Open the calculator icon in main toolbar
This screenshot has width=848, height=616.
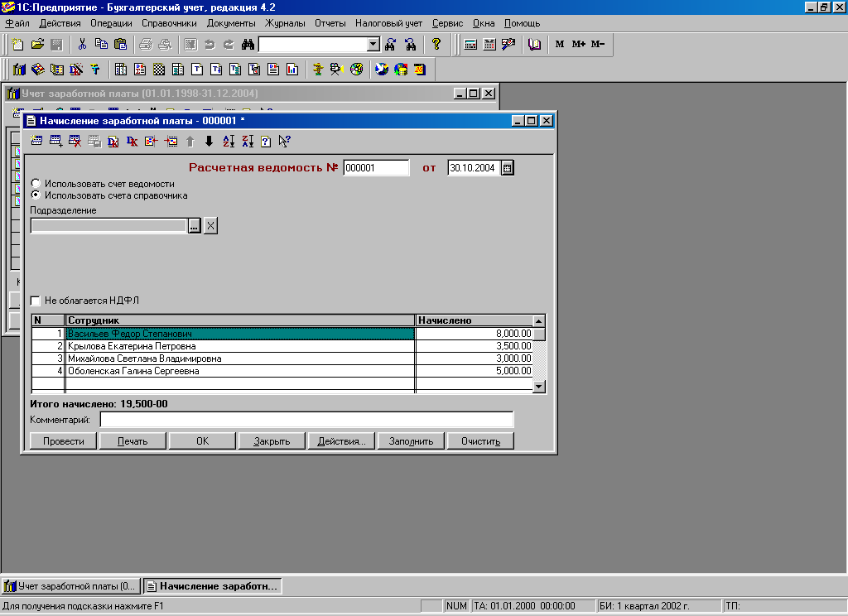(x=470, y=45)
